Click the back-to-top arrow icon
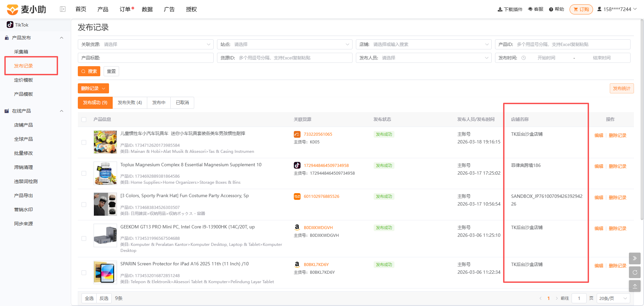The image size is (644, 306). coord(635,286)
